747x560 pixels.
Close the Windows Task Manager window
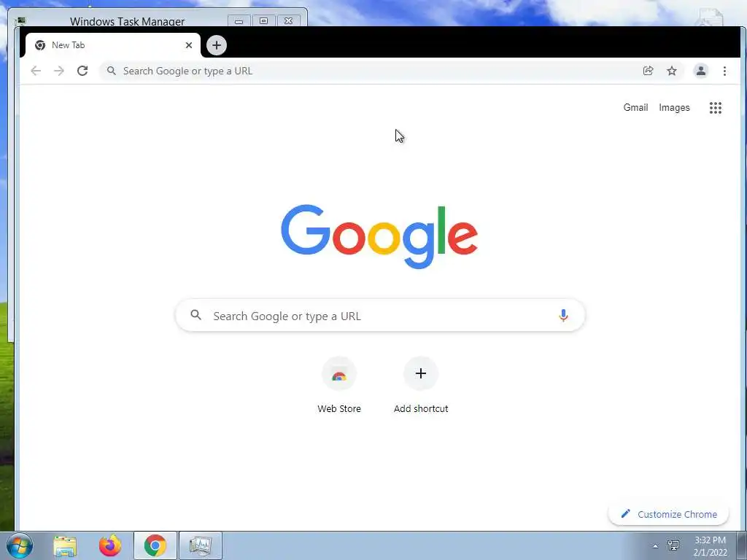pyautogui.click(x=288, y=21)
